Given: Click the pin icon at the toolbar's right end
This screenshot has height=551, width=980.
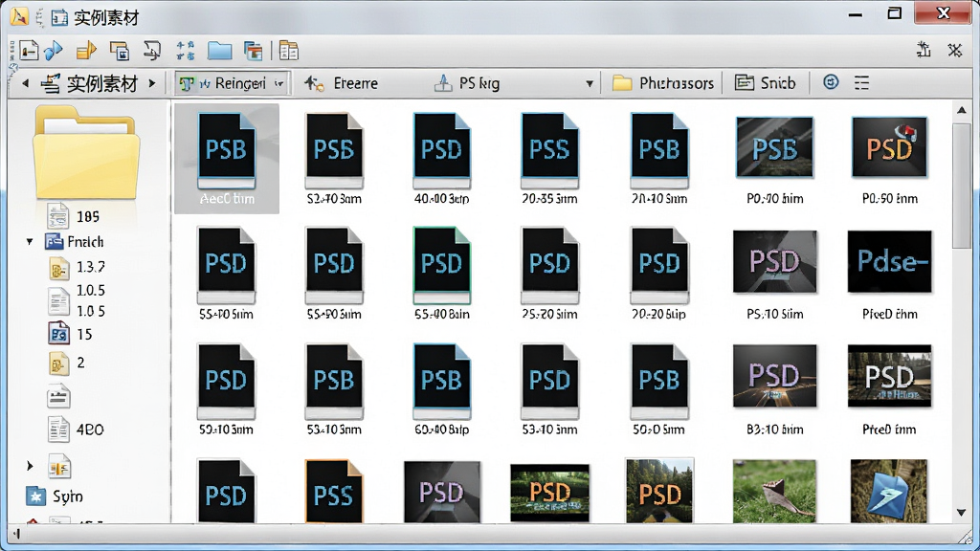Looking at the screenshot, I should 924,50.
